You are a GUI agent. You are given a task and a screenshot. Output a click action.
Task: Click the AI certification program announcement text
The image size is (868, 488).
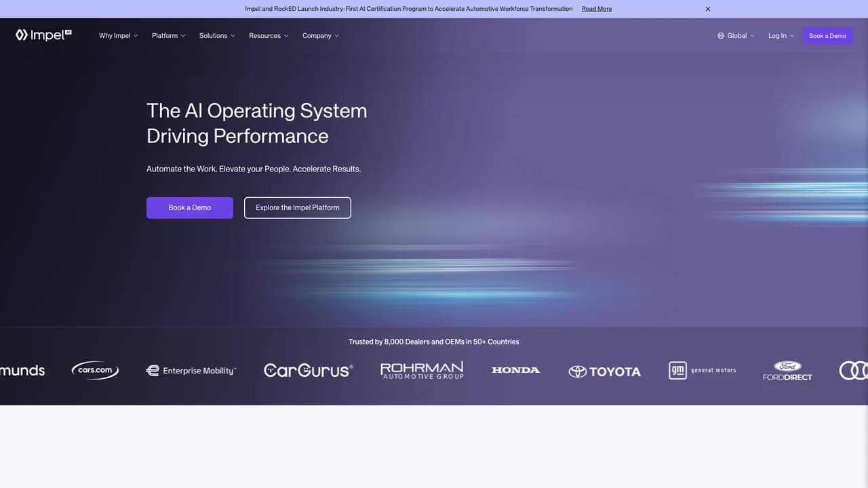click(x=409, y=9)
